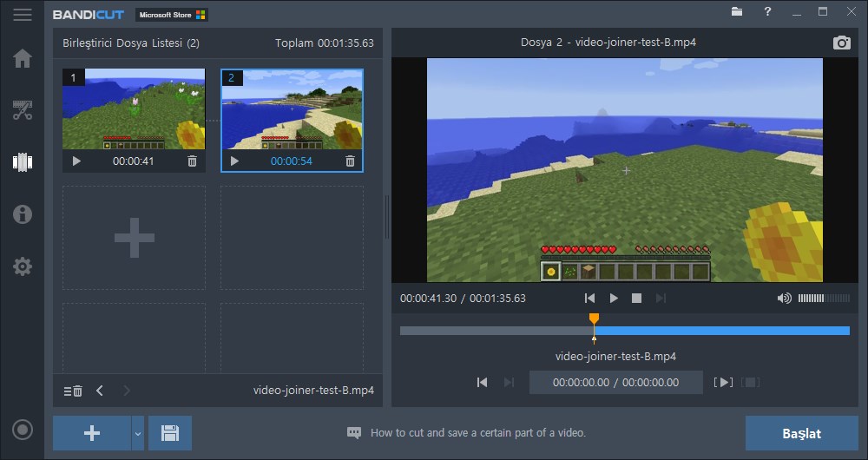
Task: Expand add file dropdown arrow
Action: coord(138,433)
